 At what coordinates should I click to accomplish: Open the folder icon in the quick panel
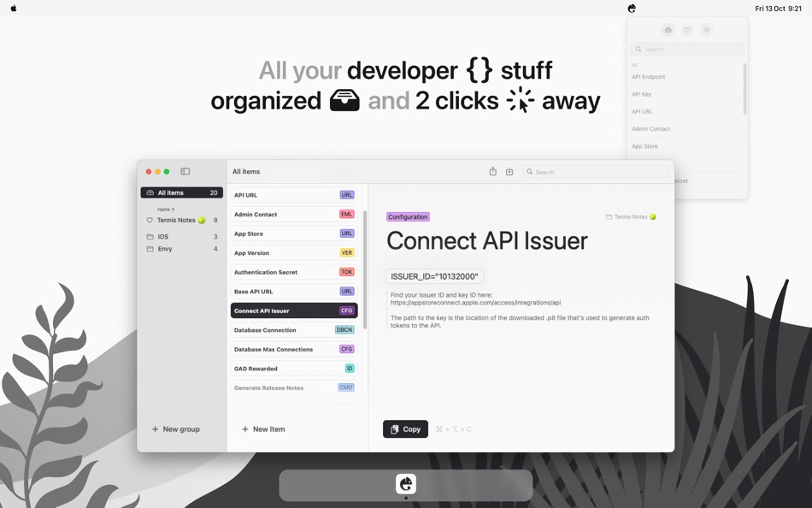point(687,30)
